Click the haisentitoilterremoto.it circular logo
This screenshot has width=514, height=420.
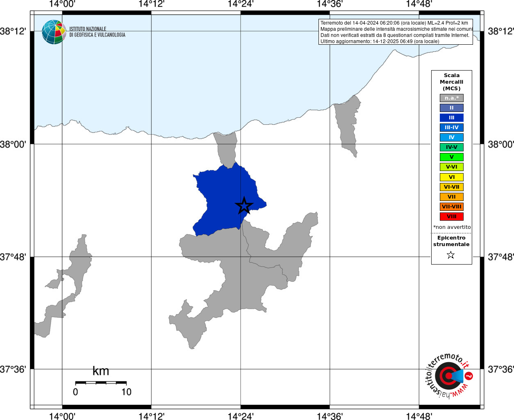pyautogui.click(x=449, y=376)
